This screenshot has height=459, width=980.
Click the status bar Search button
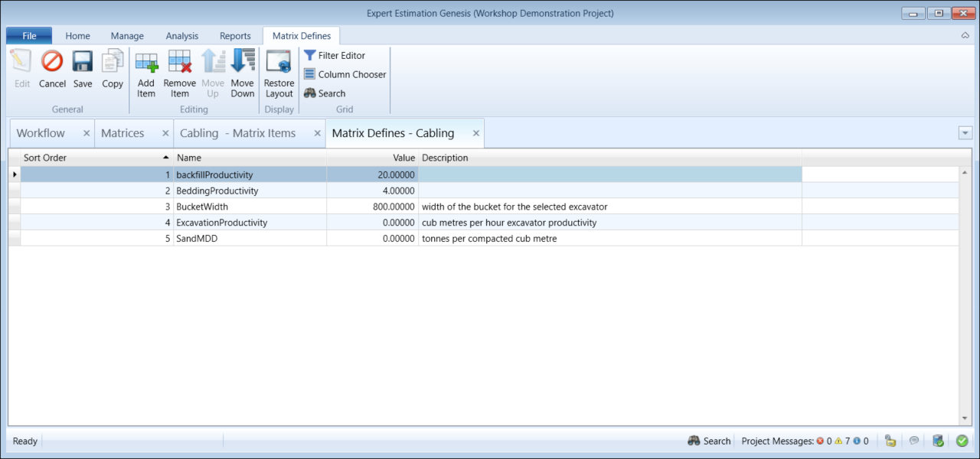709,441
